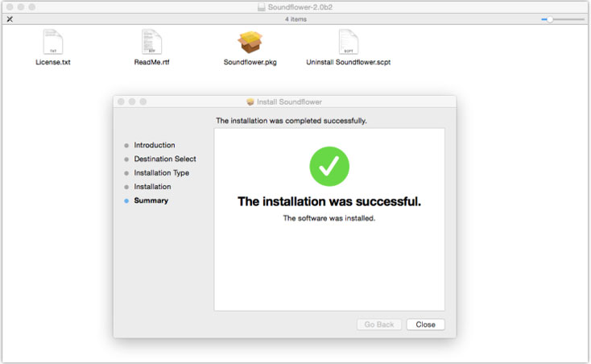Click 'The installation was completed successfully.' text

click(291, 121)
